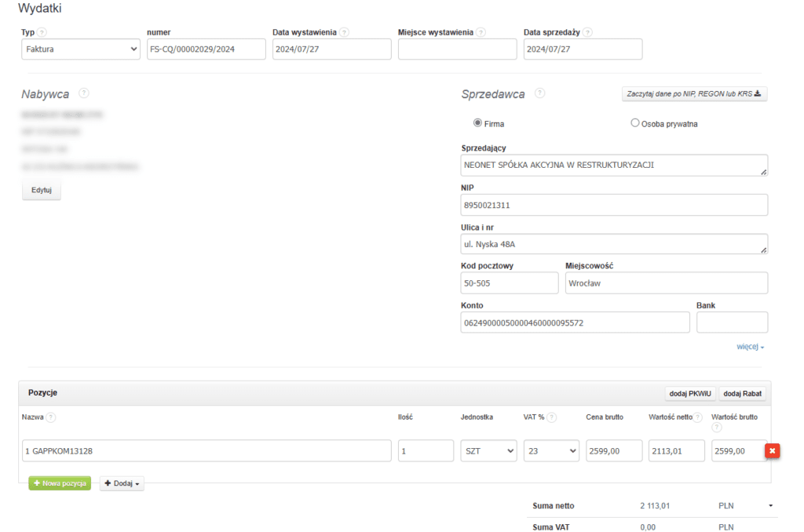804x532 pixels.
Task: Select the Firma radio button
Action: pyautogui.click(x=477, y=123)
